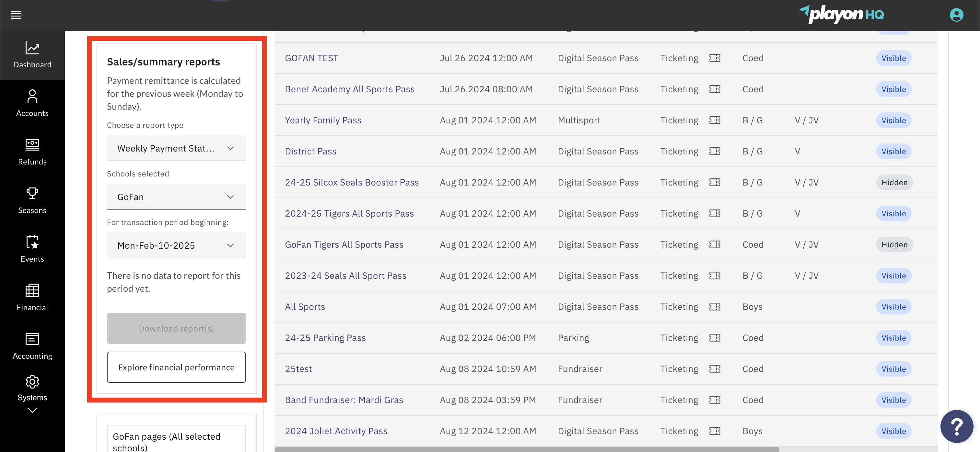Viewport: 980px width, 452px height.
Task: Open the Weekly Payment Statement report dropdown
Action: [x=176, y=148]
